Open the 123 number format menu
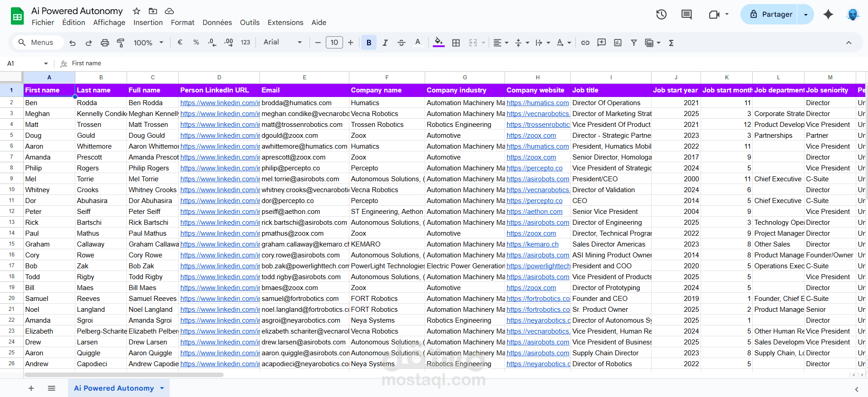Viewport: 868px width, 397px height. pyautogui.click(x=245, y=42)
